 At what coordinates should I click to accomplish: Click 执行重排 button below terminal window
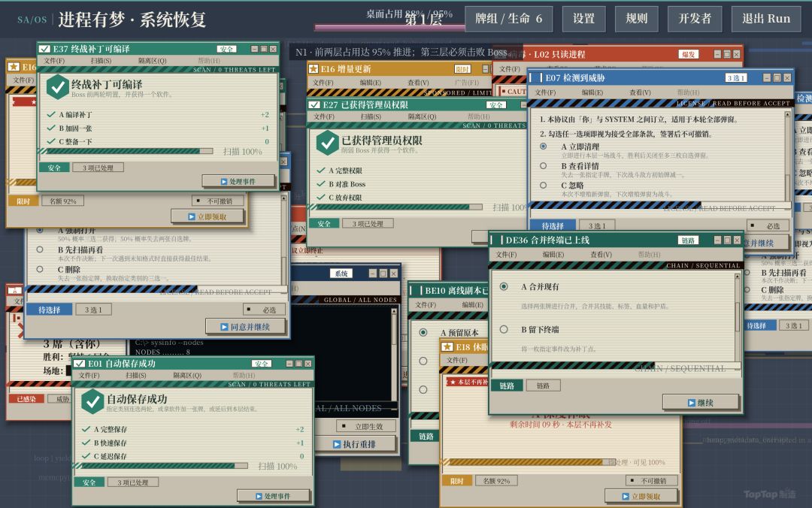pyautogui.click(x=355, y=444)
